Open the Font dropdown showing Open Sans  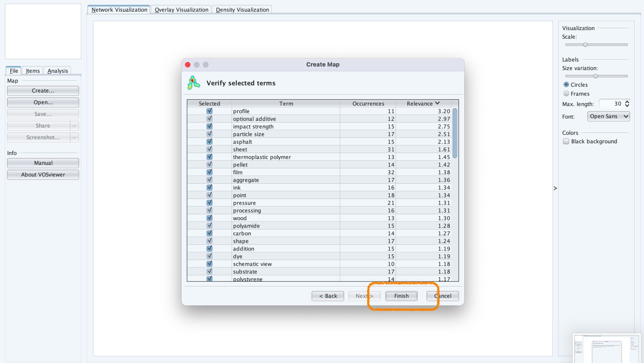608,116
